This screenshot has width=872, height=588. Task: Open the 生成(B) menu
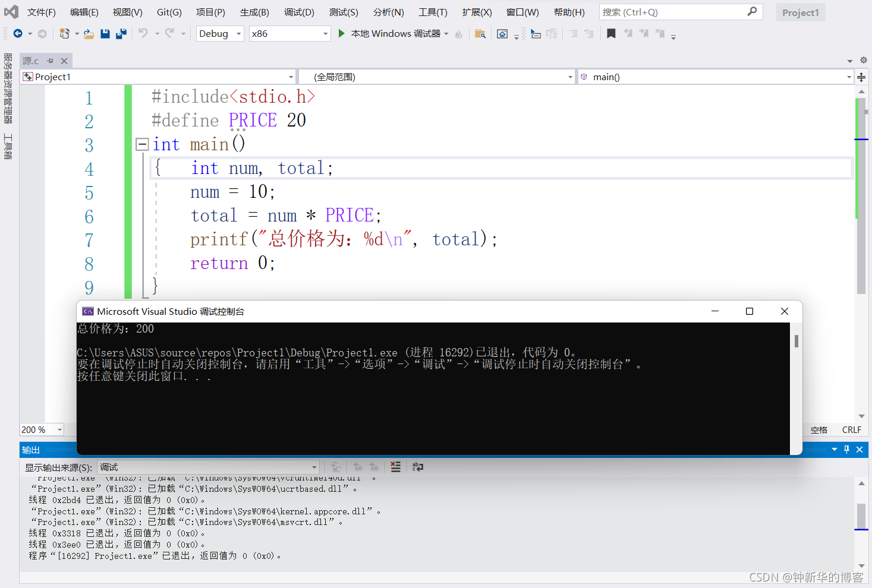tap(254, 12)
